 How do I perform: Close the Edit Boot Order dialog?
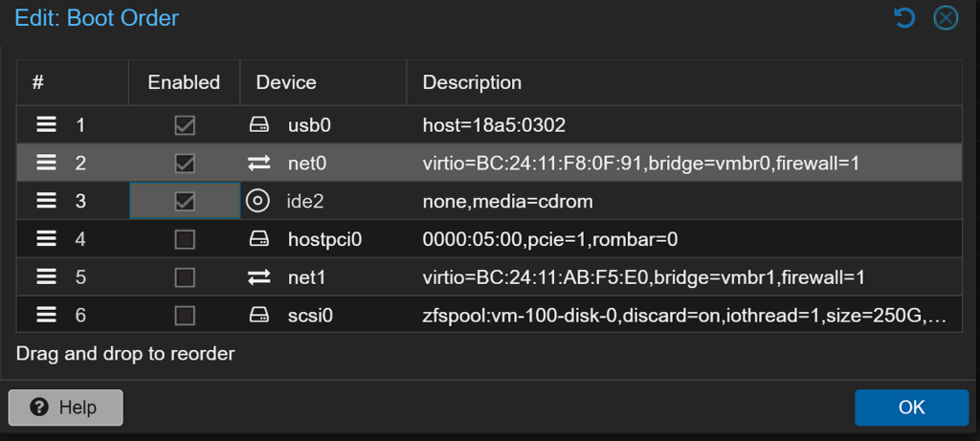pyautogui.click(x=946, y=17)
